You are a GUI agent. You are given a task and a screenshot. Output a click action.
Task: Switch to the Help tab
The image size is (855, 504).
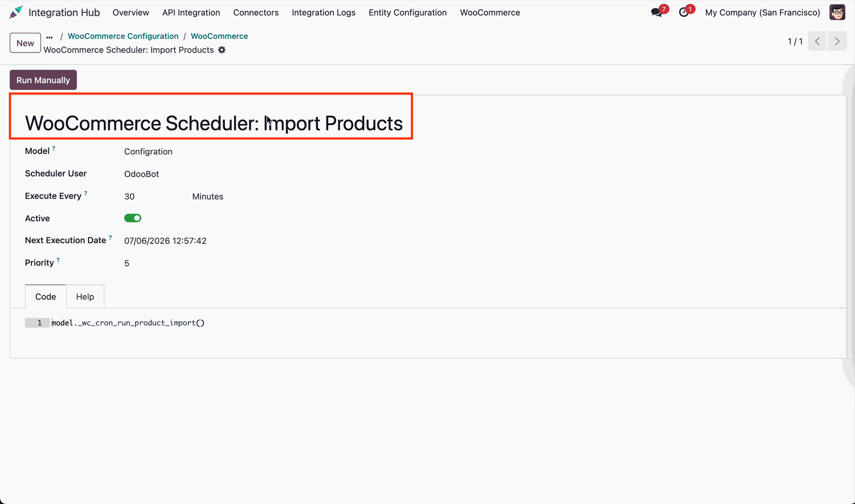click(x=85, y=297)
